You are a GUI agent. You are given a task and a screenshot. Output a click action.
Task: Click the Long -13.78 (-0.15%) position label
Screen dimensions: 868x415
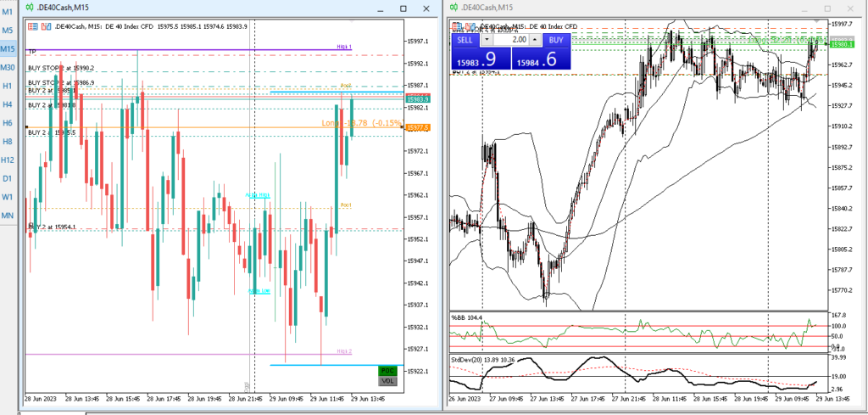[x=362, y=122]
